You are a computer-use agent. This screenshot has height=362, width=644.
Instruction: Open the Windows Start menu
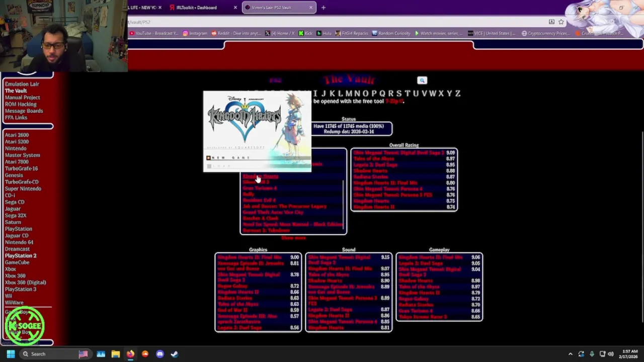pos(11,354)
